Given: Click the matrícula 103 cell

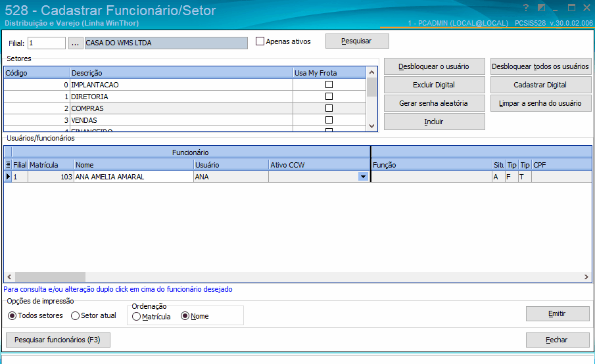Looking at the screenshot, I should tap(51, 177).
